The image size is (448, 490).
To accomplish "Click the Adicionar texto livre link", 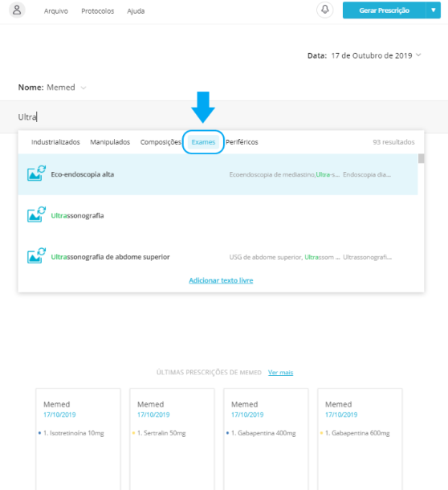I will tap(221, 280).
